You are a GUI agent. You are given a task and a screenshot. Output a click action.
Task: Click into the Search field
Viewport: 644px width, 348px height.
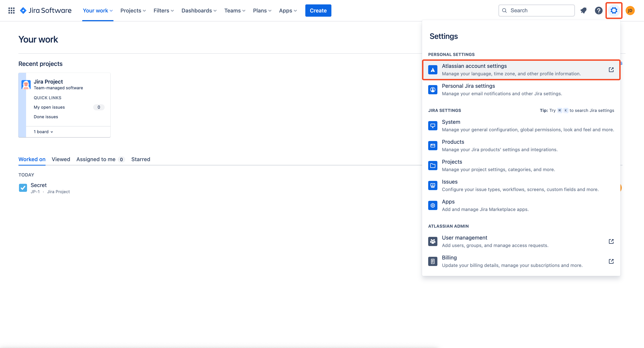pyautogui.click(x=536, y=11)
